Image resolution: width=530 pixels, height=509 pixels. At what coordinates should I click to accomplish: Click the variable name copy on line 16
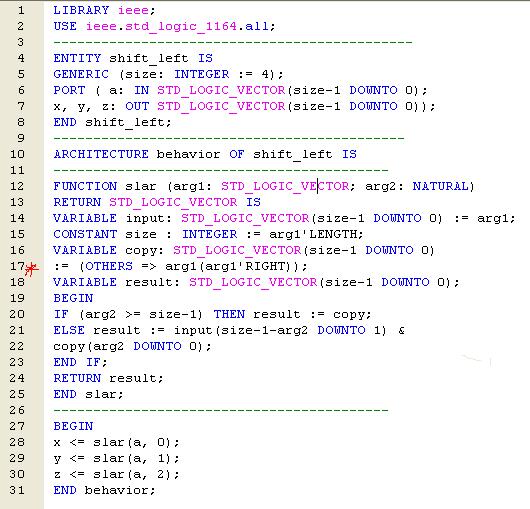141,250
